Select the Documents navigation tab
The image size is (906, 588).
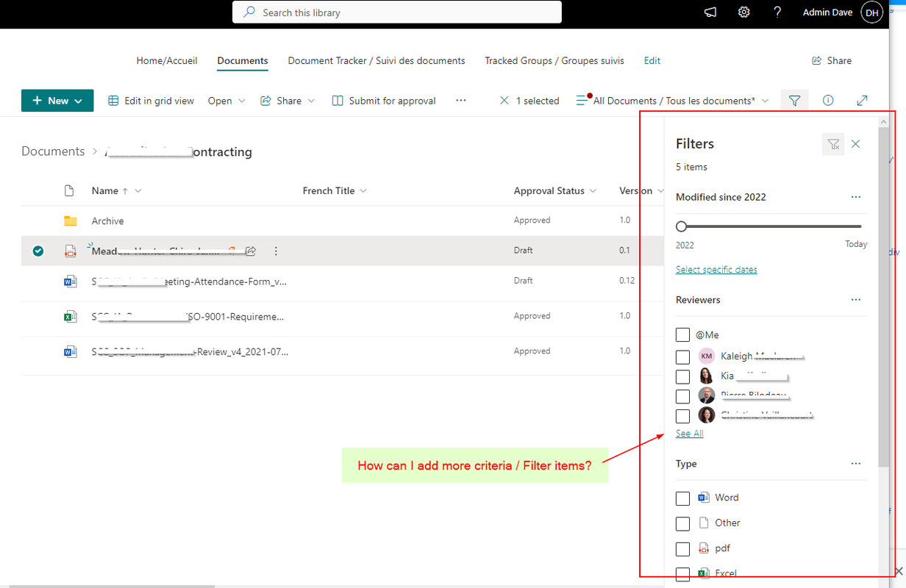tap(243, 61)
